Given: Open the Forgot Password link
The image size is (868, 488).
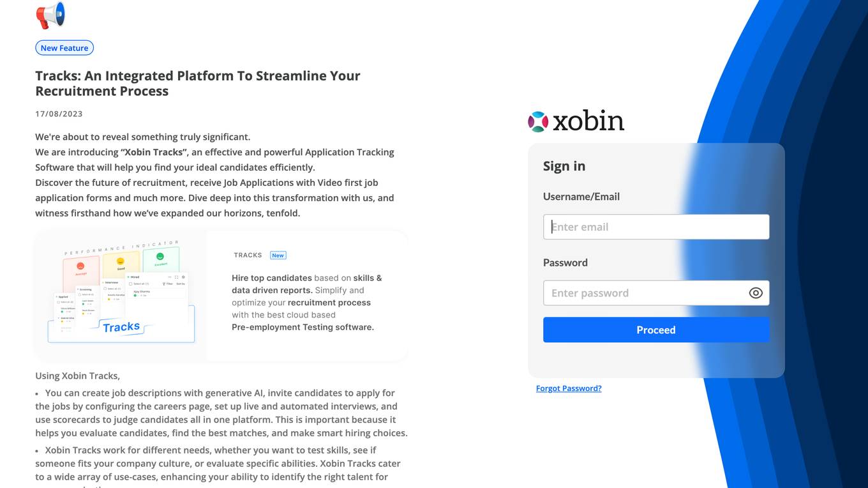Looking at the screenshot, I should [x=569, y=388].
